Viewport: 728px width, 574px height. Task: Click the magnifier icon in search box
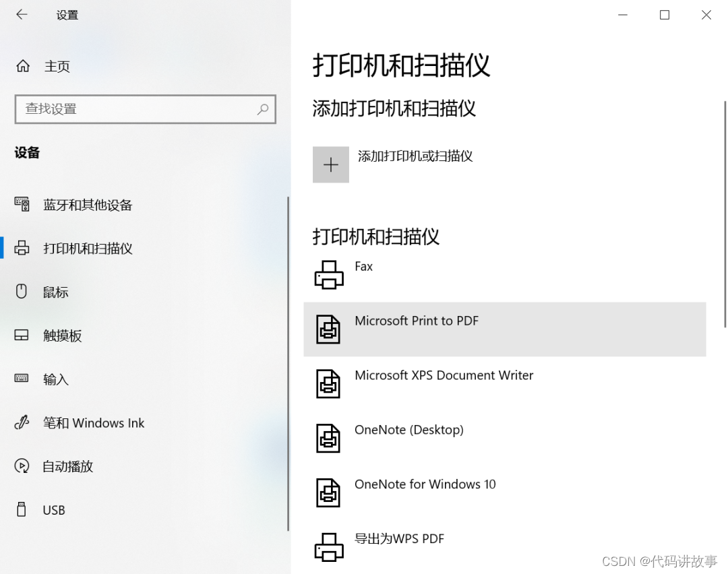pos(263,109)
